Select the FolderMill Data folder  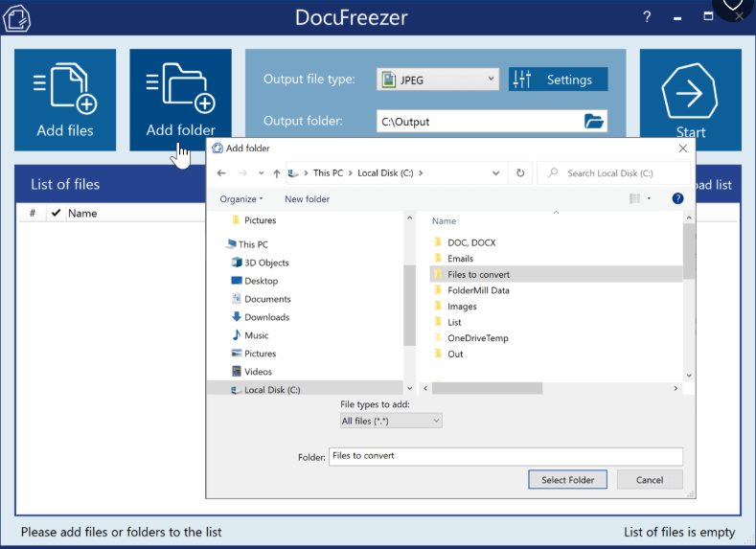coord(478,290)
